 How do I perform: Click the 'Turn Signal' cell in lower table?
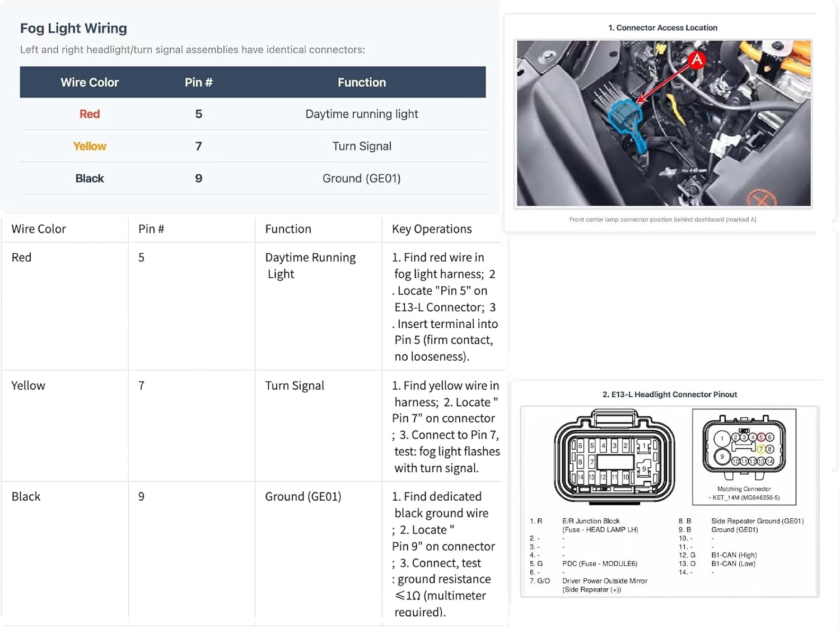point(295,385)
